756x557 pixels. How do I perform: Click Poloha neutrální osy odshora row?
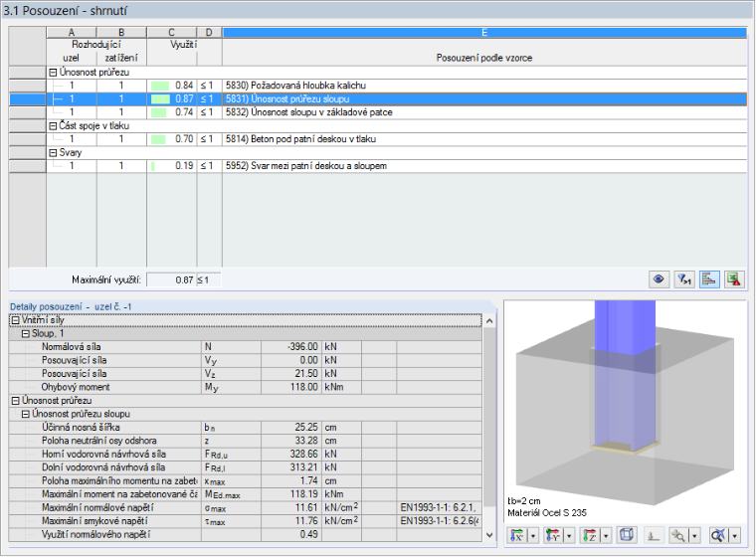point(245,441)
